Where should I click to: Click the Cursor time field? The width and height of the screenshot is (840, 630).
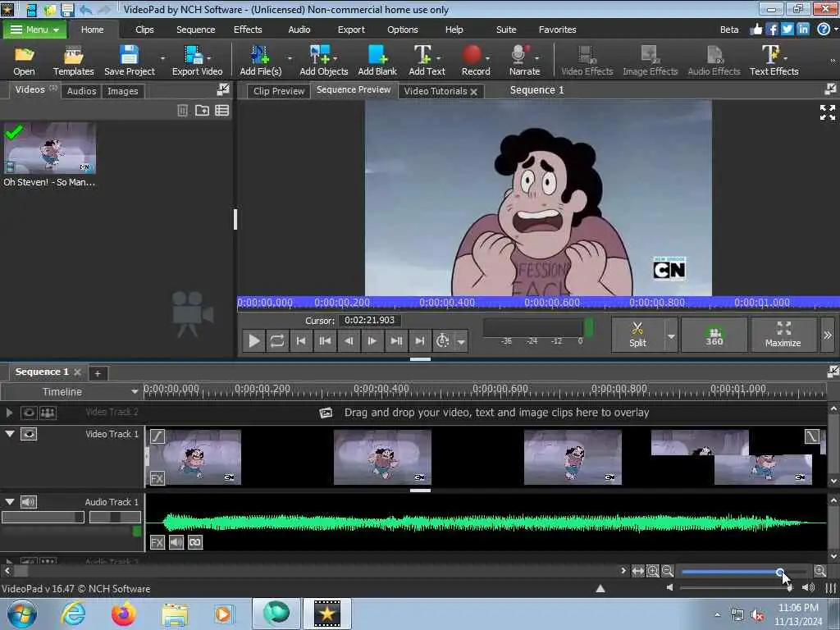click(x=370, y=321)
